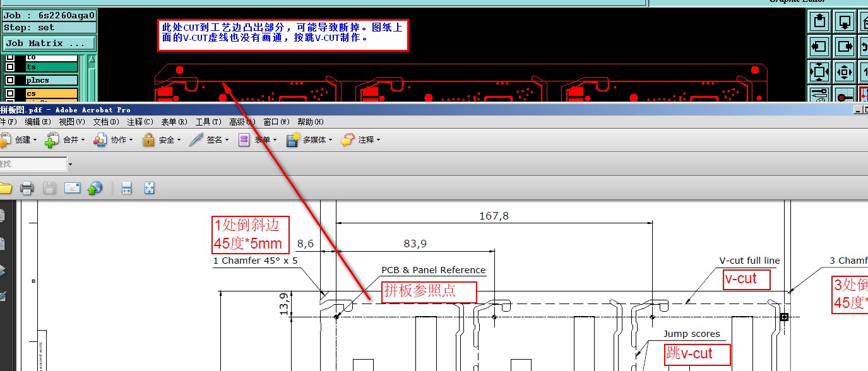Open the 视图(V) menu
This screenshot has width=868, height=371.
point(71,122)
